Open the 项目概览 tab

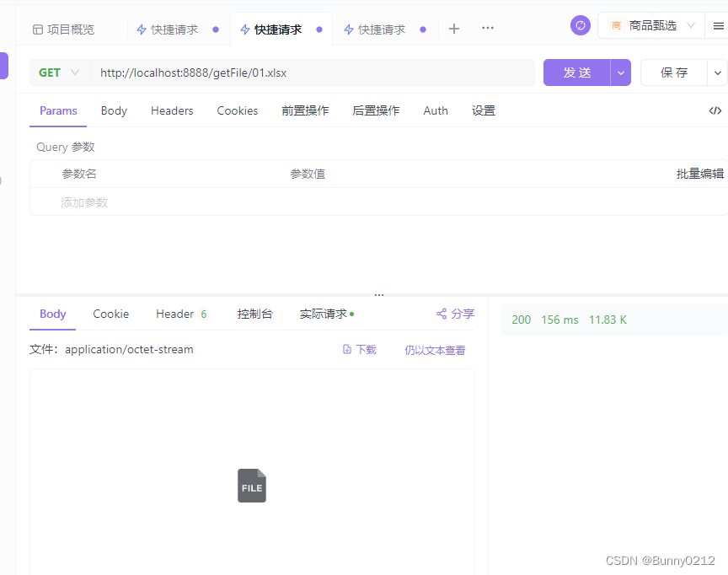tap(63, 30)
